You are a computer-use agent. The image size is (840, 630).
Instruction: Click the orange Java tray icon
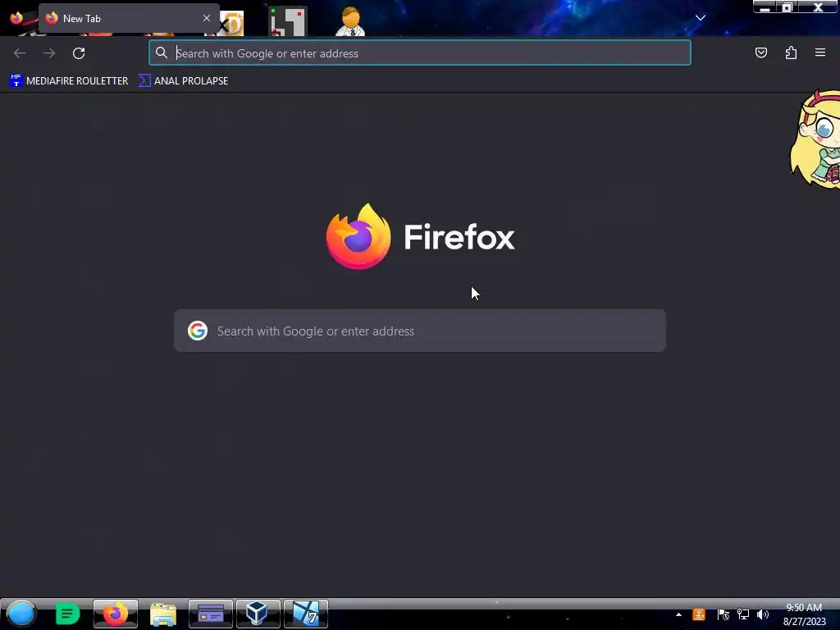pyautogui.click(x=699, y=614)
